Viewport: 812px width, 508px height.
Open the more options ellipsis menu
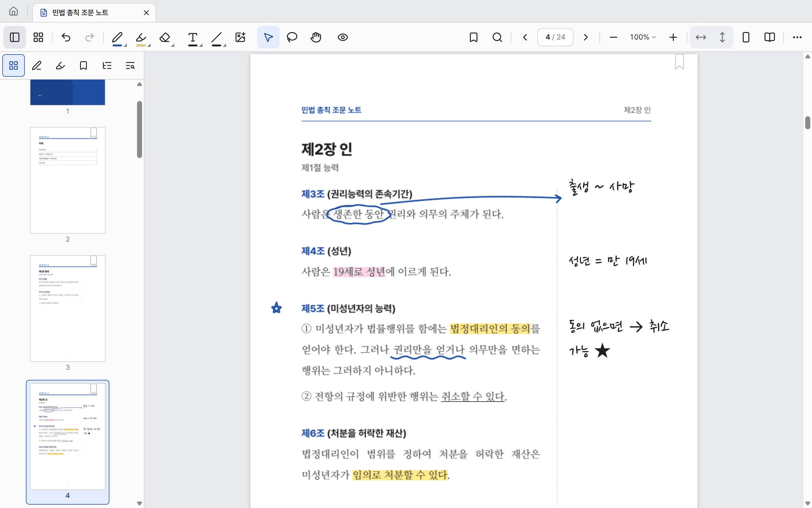797,37
